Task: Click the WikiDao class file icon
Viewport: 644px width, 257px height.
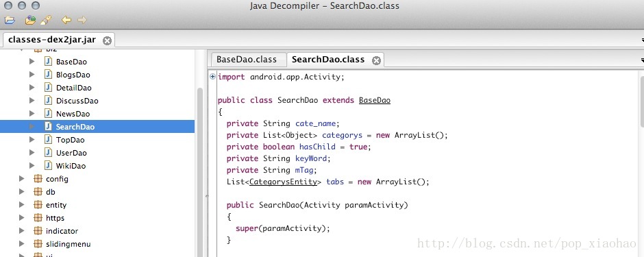Action: 48,165
